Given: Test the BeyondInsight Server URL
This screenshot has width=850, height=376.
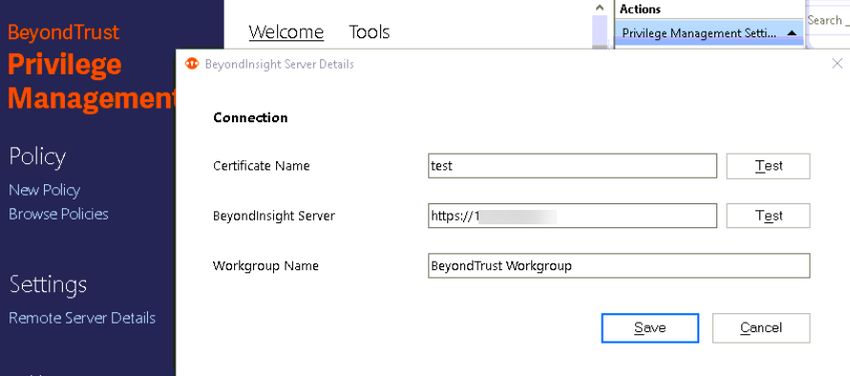Looking at the screenshot, I should (768, 216).
